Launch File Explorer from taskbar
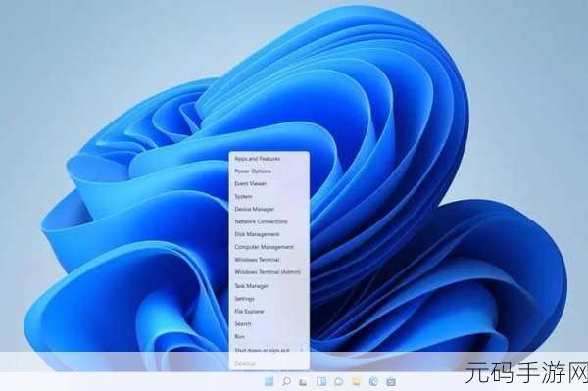The height and width of the screenshot is (391, 588). pyautogui.click(x=356, y=381)
